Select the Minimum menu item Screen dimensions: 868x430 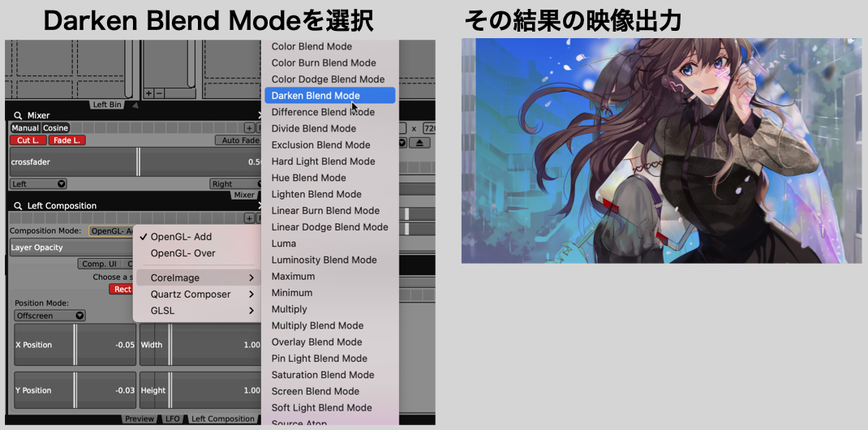point(330,293)
